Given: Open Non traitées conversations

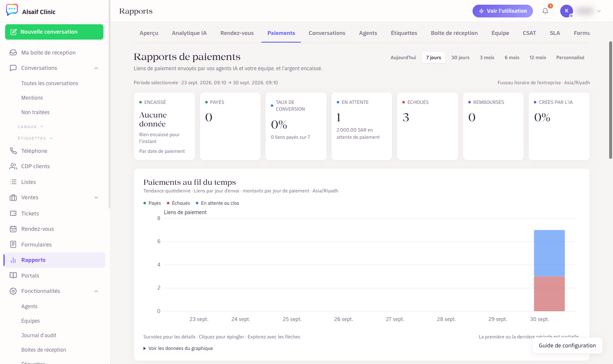Looking at the screenshot, I should click(35, 112).
